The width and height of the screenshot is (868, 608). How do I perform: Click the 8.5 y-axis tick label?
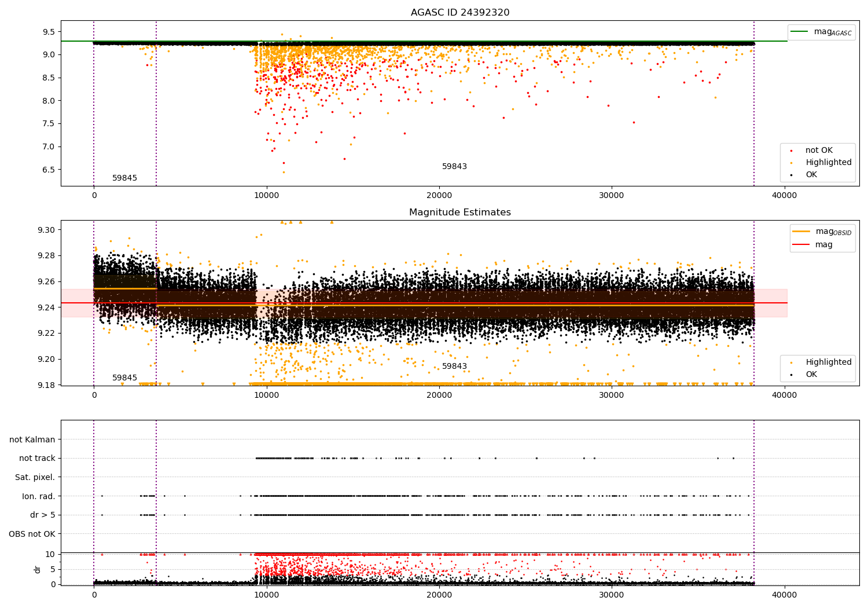pos(49,78)
